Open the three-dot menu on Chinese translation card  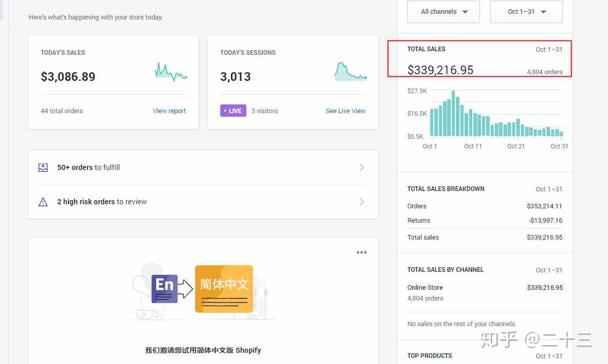[x=362, y=252]
